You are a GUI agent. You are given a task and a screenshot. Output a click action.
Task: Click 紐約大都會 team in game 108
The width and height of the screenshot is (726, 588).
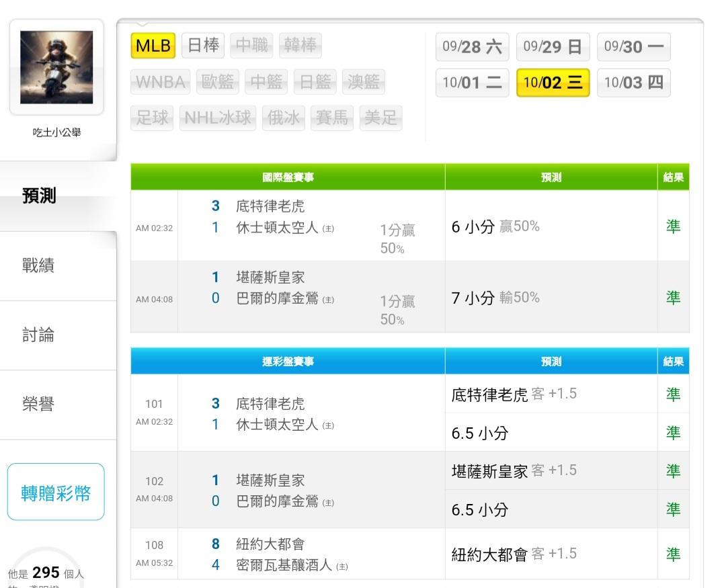pos(270,544)
